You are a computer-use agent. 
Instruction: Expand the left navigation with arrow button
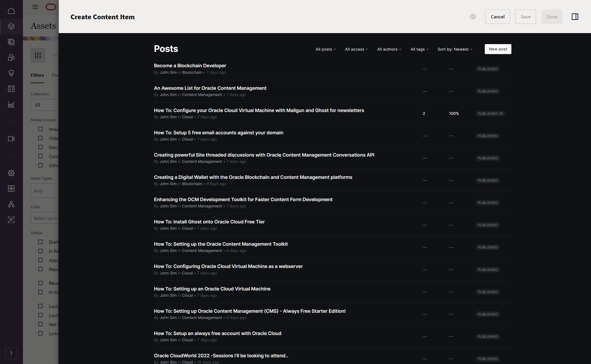click(11, 353)
